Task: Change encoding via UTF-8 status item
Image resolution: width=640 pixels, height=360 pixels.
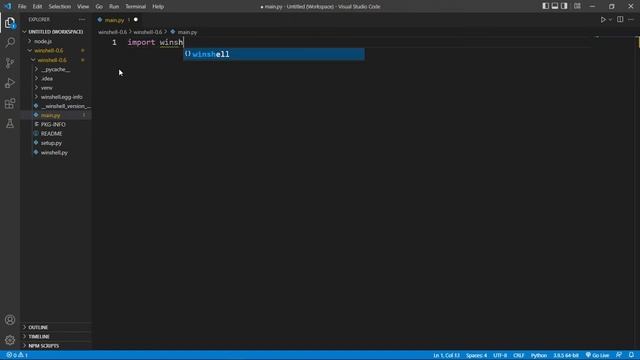Action: tap(500, 355)
